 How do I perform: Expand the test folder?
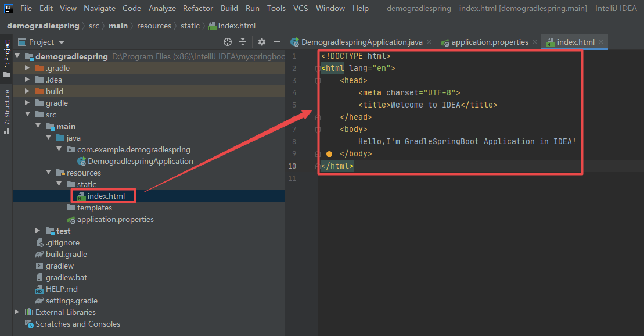38,231
